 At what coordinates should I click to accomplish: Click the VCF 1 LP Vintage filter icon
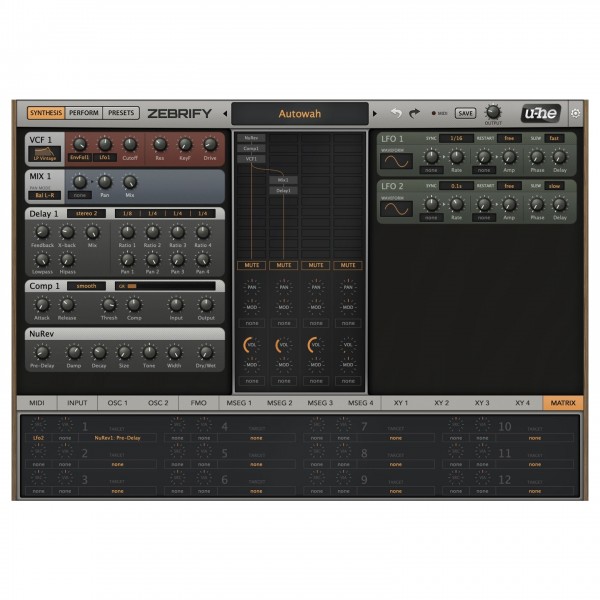point(45,153)
